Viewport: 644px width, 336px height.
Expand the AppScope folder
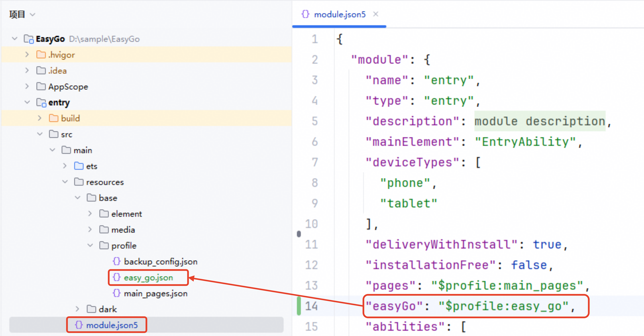(27, 86)
